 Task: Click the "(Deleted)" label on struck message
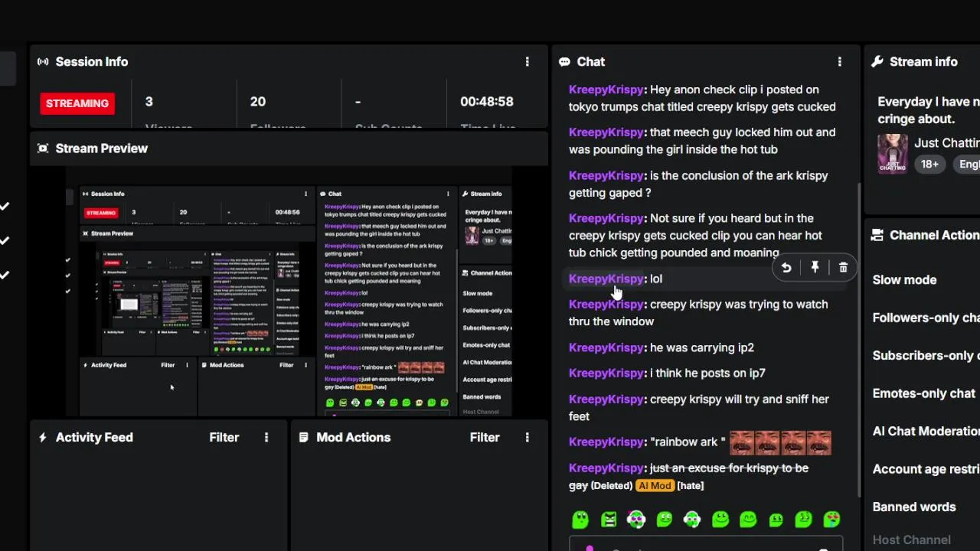tap(612, 486)
